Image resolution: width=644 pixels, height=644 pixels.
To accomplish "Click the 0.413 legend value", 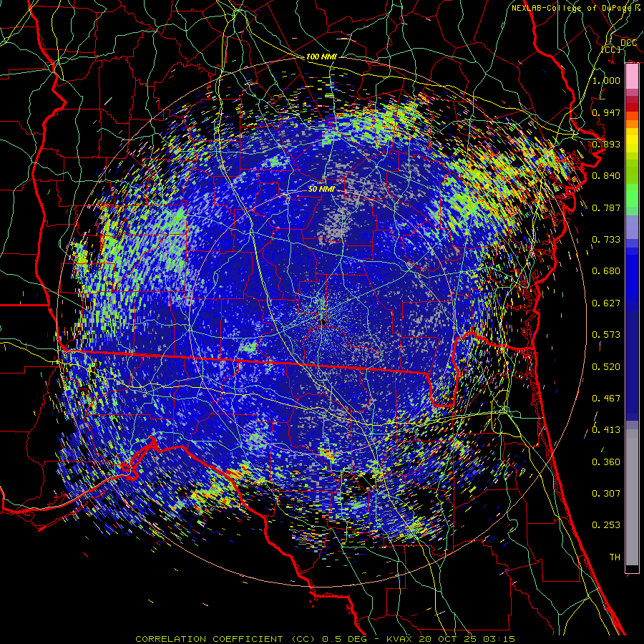I will (x=606, y=430).
